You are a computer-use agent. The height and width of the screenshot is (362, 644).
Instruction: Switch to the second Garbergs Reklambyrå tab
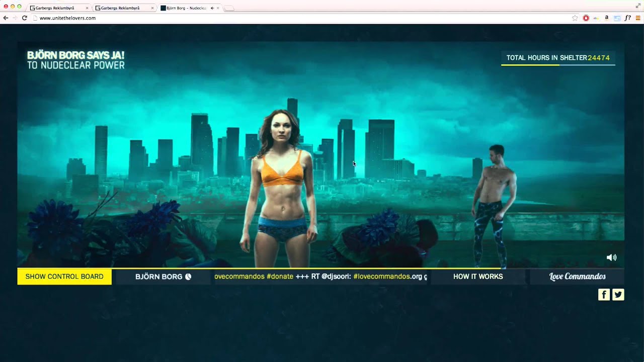[124, 8]
